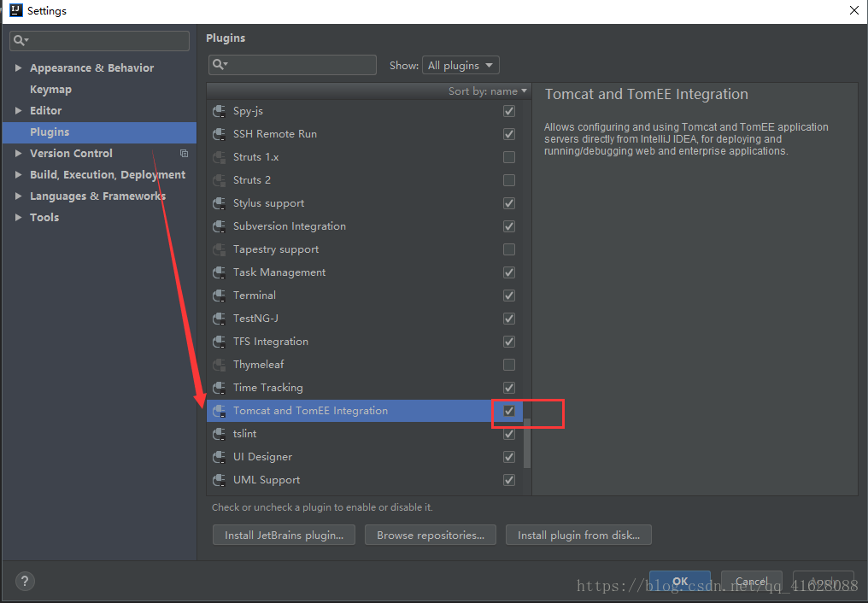Viewport: 868px width, 603px height.
Task: Select Plugins in the settings tree
Action: 99,132
